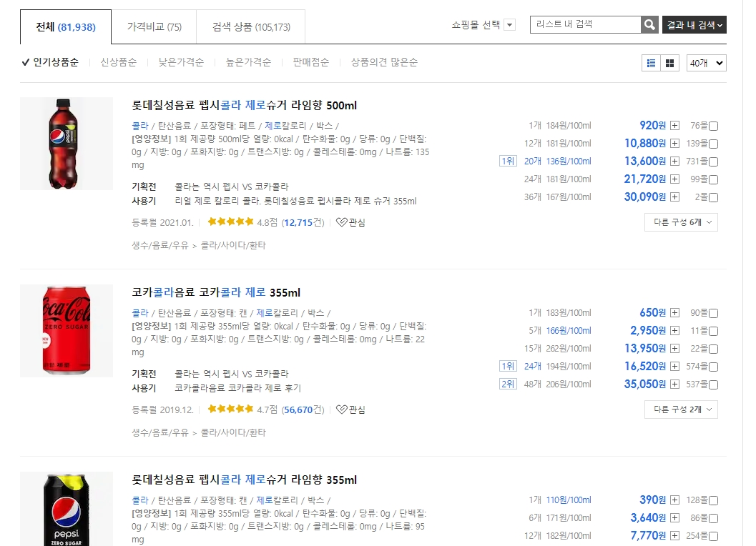Switch to list view icon
Image resolution: width=756 pixels, height=546 pixels.
click(x=651, y=63)
